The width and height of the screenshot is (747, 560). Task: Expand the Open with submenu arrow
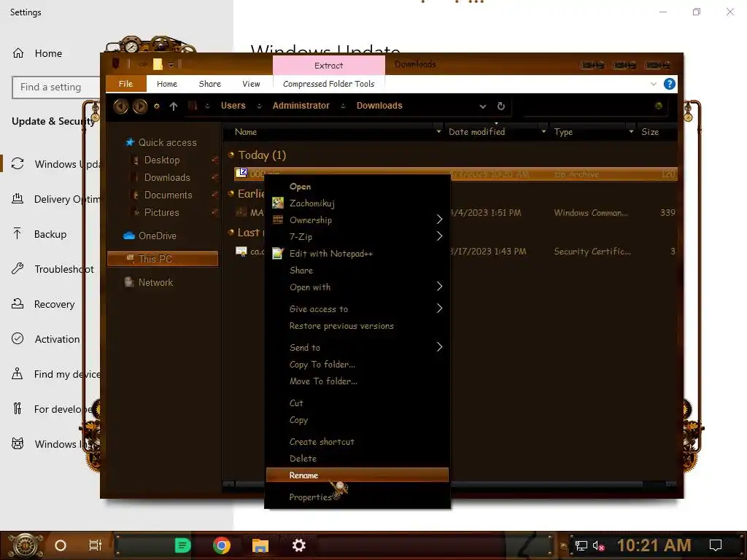click(439, 286)
